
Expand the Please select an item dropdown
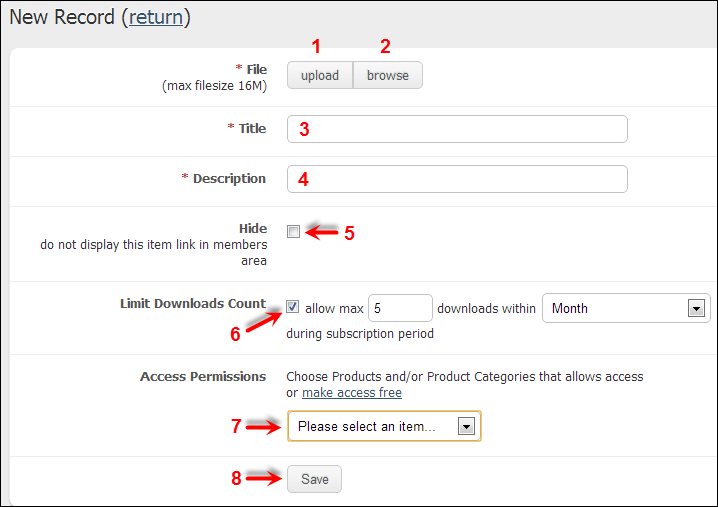[x=384, y=426]
